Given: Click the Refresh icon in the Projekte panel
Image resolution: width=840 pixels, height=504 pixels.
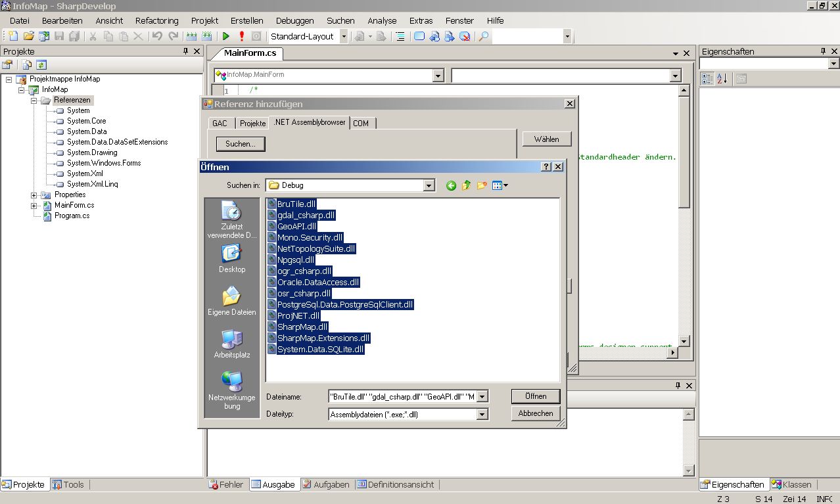Looking at the screenshot, I should click(x=41, y=64).
